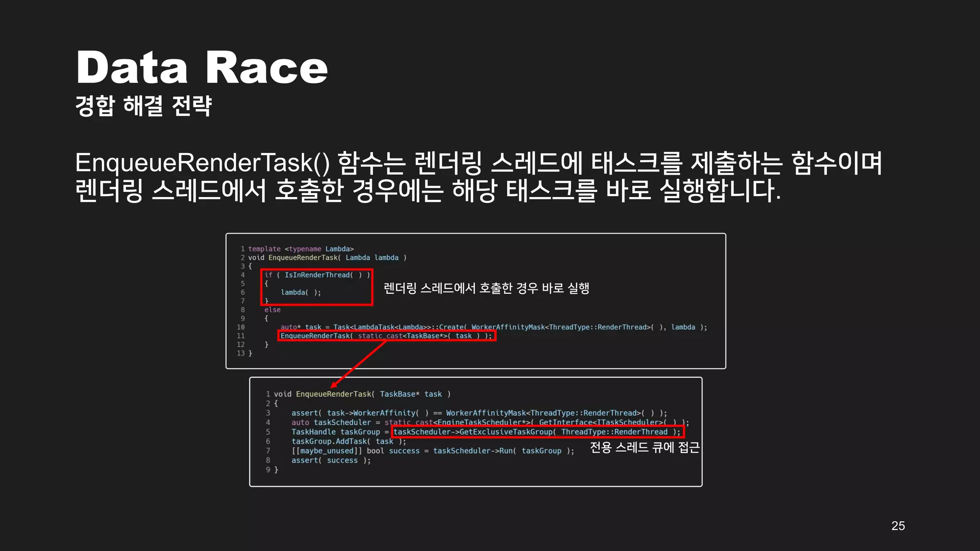Click the 'TaskHandle taskGroup =' text

[x=340, y=432]
